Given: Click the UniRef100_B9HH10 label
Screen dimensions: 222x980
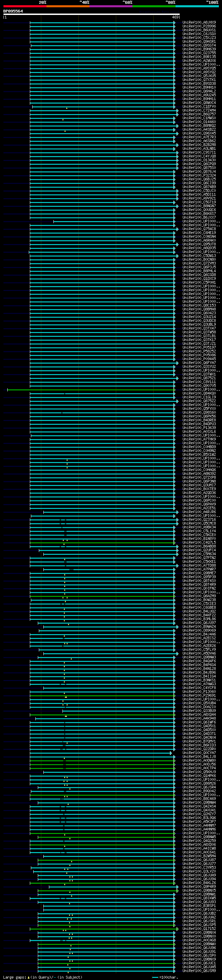Looking at the screenshot, I should click(199, 88).
